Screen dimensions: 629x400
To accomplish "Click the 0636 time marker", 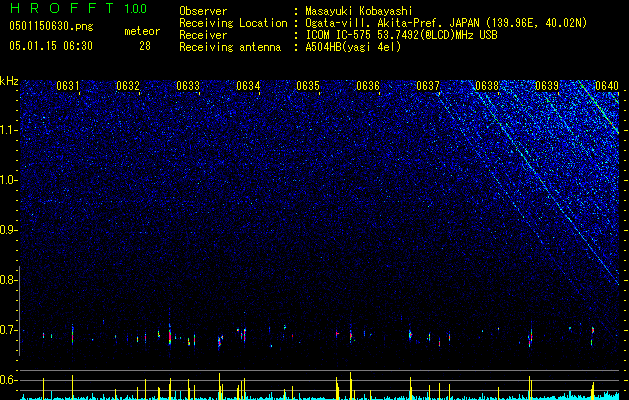I will [x=368, y=86].
